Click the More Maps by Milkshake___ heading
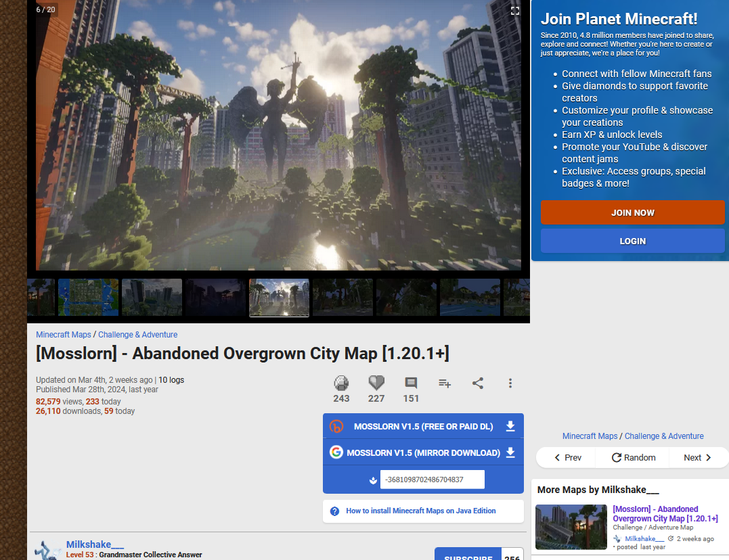 pyautogui.click(x=598, y=490)
